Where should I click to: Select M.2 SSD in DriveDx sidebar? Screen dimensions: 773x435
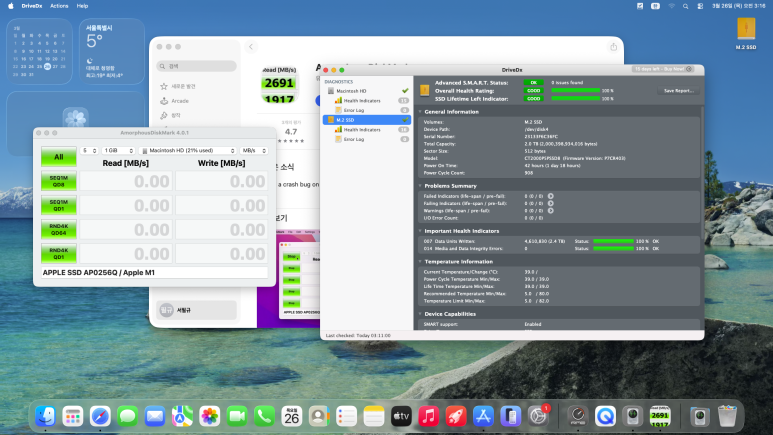tap(367, 120)
